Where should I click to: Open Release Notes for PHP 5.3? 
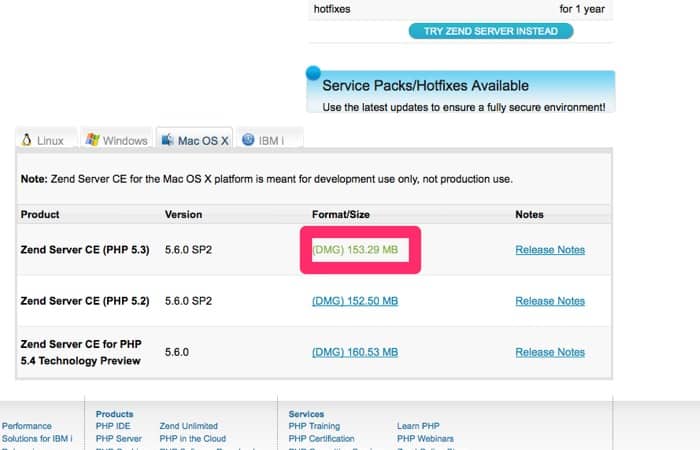click(x=550, y=250)
